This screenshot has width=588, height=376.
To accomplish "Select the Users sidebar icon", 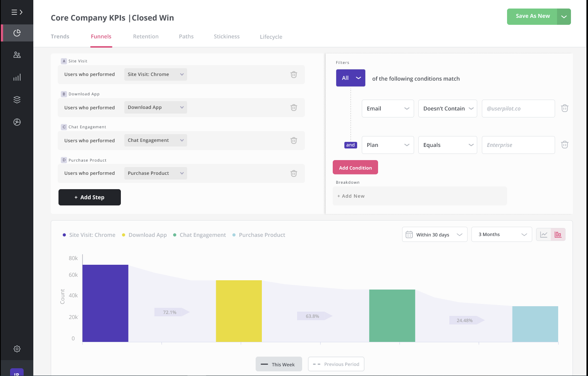I will coord(17,55).
